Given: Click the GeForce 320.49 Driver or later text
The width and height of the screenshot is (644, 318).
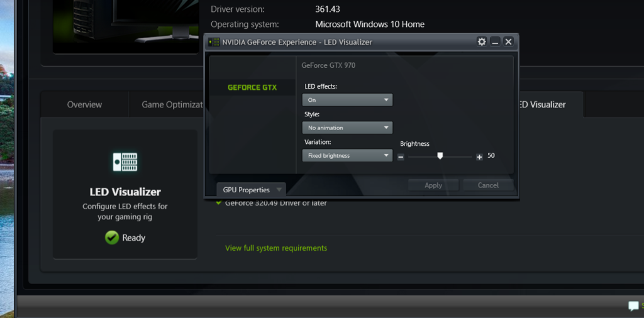Looking at the screenshot, I should [276, 203].
